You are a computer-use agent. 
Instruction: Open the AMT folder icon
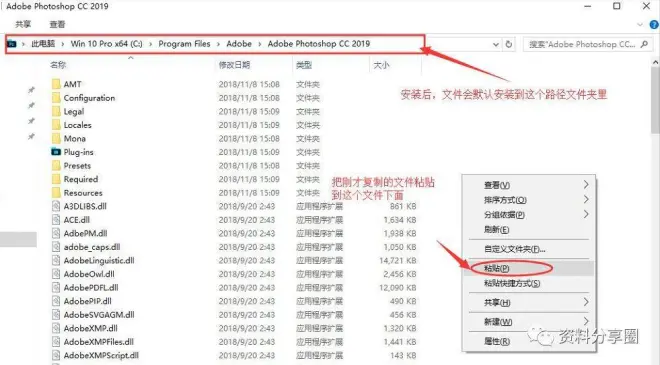pos(56,84)
